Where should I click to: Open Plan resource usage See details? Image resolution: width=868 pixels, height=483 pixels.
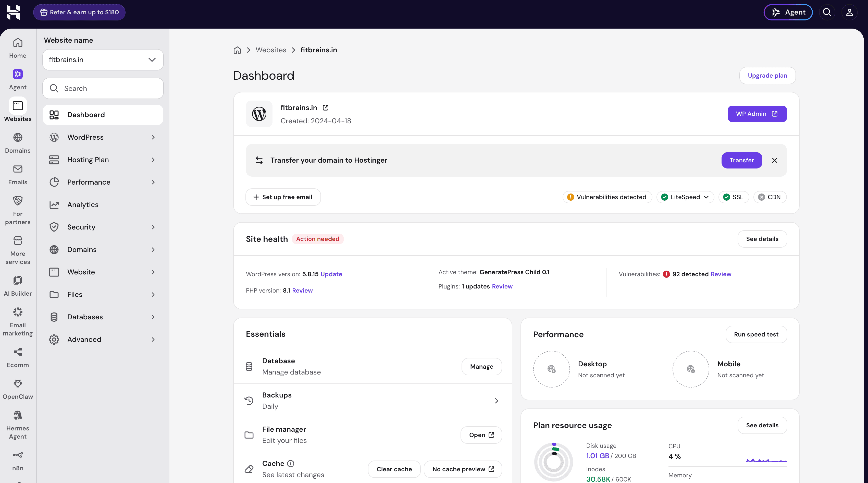(x=762, y=425)
